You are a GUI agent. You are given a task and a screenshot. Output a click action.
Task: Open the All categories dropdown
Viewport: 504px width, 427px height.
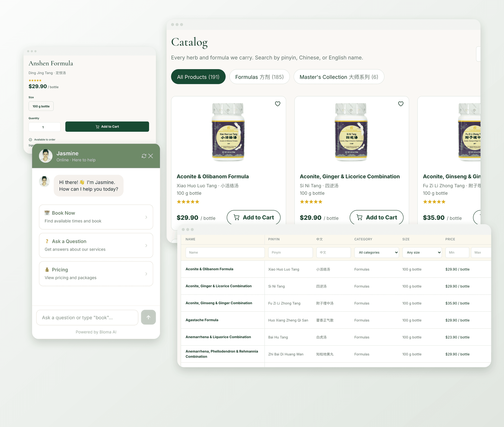(377, 253)
